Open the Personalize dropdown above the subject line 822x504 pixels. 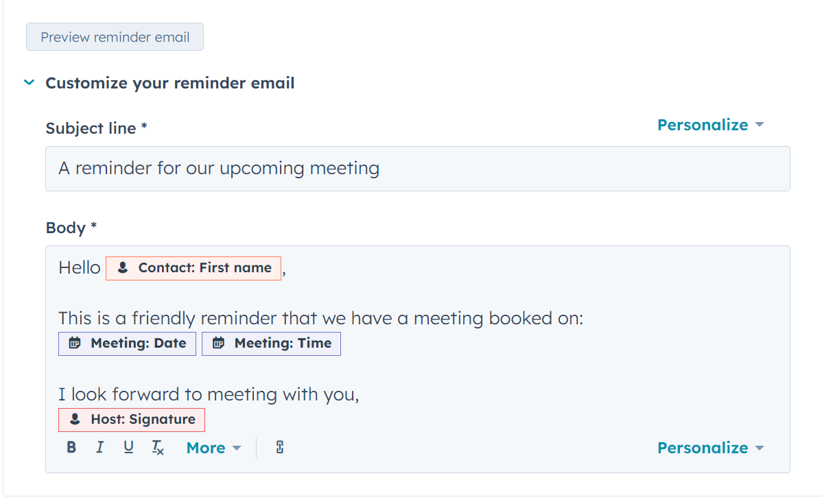(x=709, y=124)
